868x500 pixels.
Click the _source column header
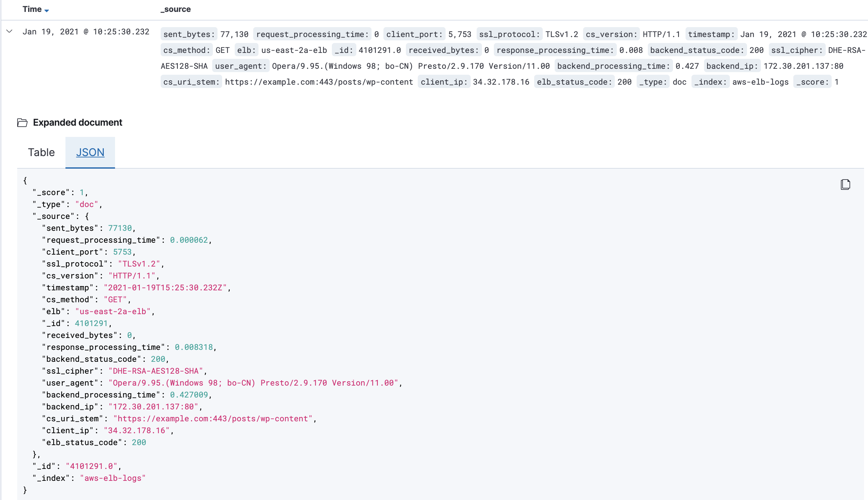(176, 9)
